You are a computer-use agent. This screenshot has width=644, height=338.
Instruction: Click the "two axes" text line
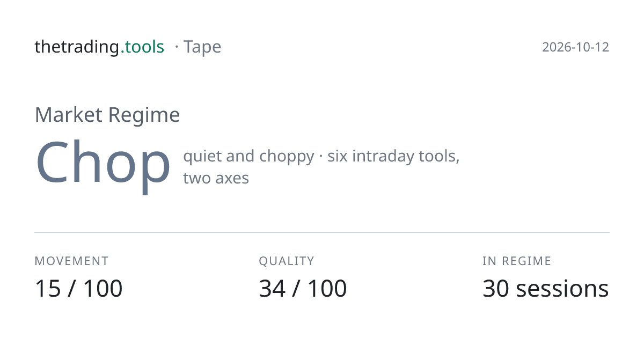[216, 178]
